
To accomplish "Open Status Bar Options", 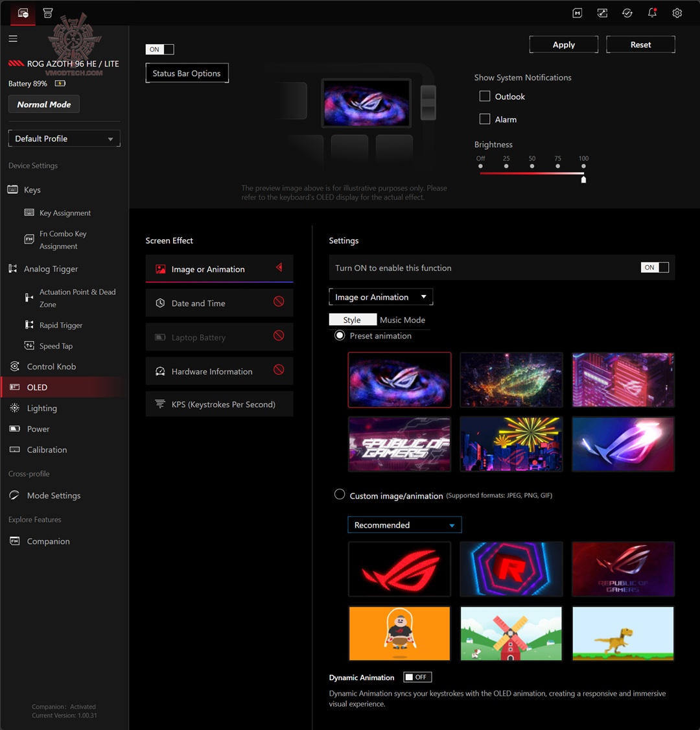I will [187, 73].
